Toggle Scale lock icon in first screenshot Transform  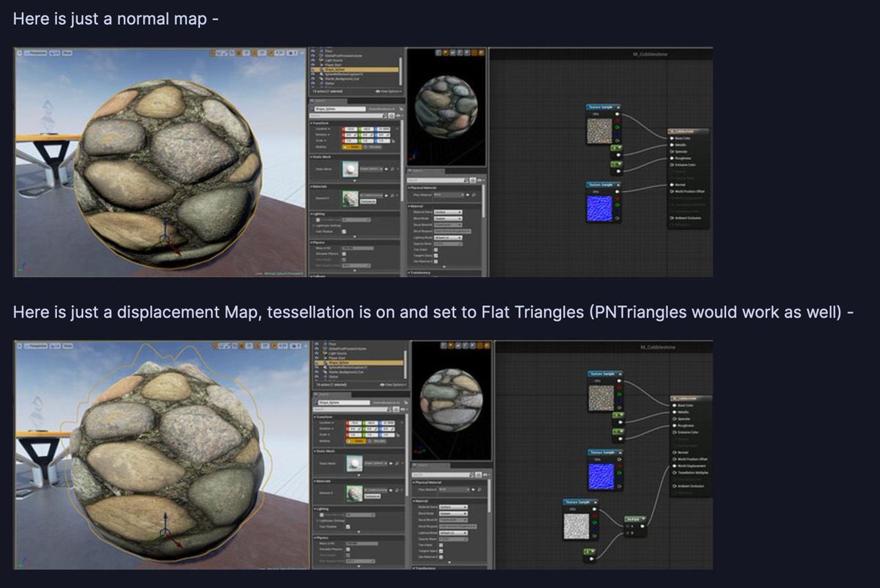coord(393,141)
